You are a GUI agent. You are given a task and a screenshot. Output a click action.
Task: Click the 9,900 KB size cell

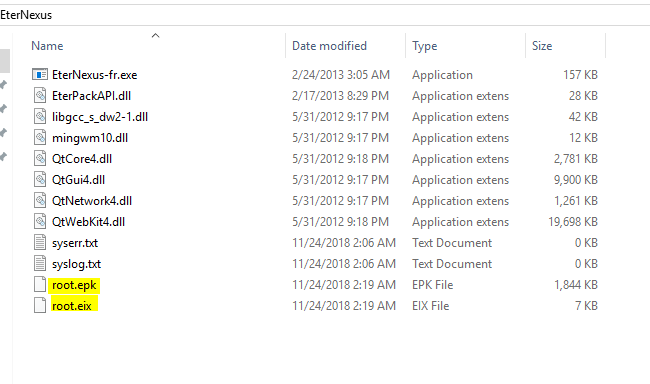point(576,180)
